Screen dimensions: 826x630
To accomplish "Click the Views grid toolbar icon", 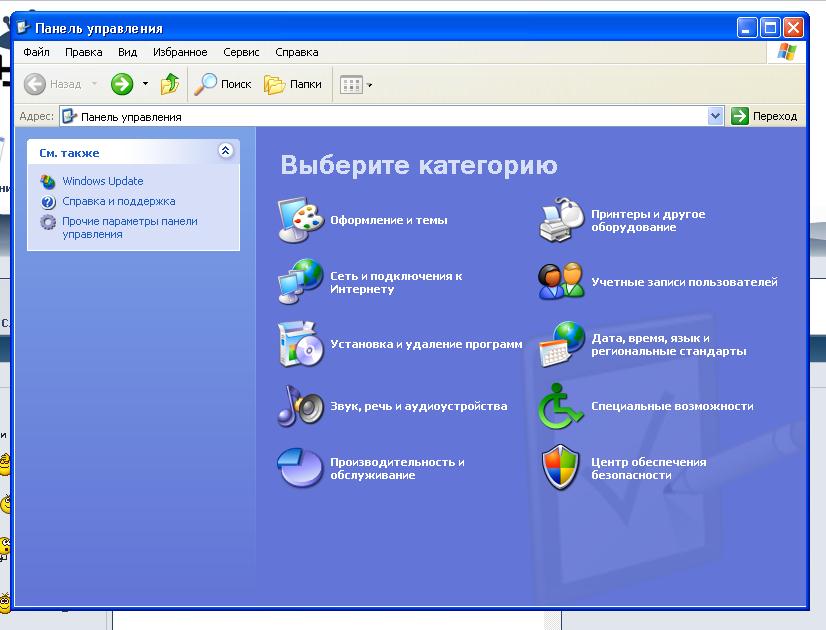I will [x=351, y=84].
